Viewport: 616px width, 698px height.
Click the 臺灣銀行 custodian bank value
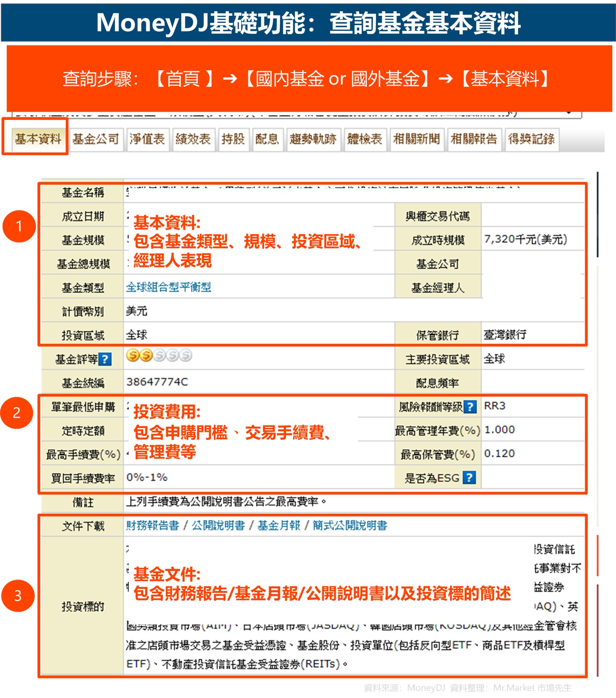click(505, 335)
